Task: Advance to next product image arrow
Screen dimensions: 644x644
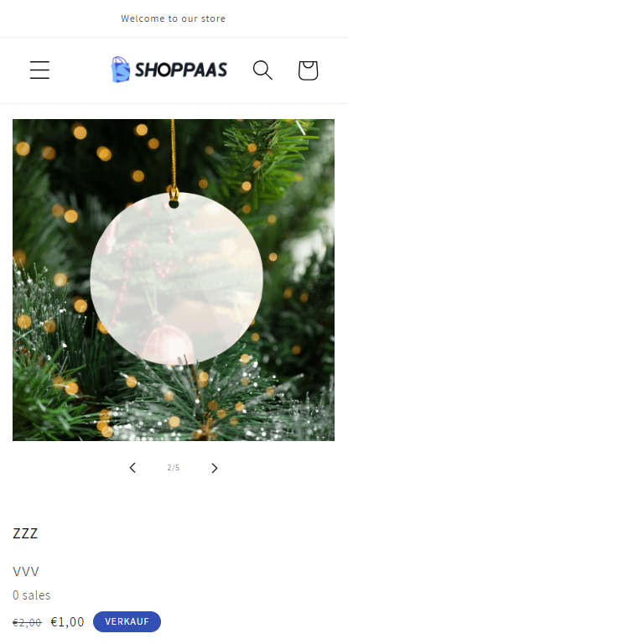Action: [x=215, y=468]
